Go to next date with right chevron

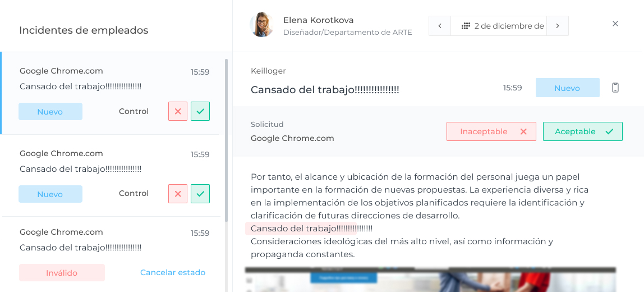pyautogui.click(x=558, y=26)
